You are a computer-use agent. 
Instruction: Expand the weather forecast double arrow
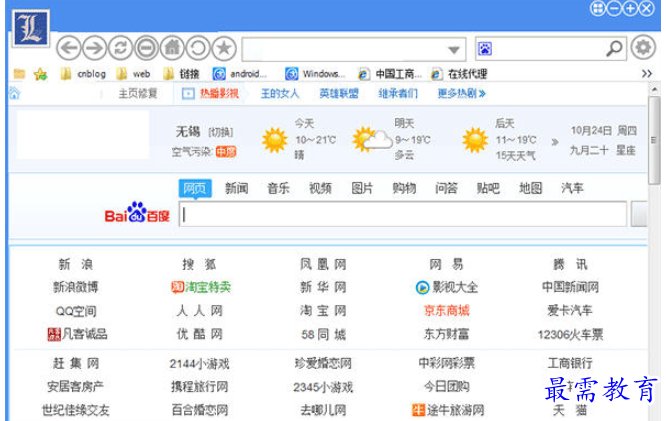(x=554, y=142)
